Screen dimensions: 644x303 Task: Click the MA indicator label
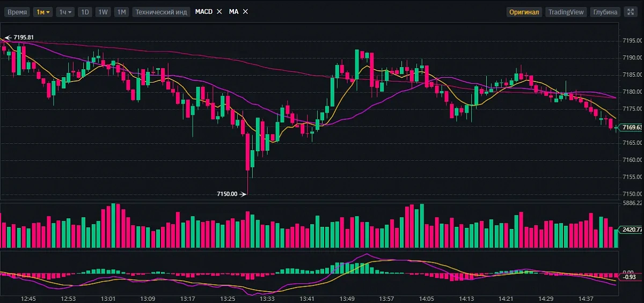pos(233,12)
